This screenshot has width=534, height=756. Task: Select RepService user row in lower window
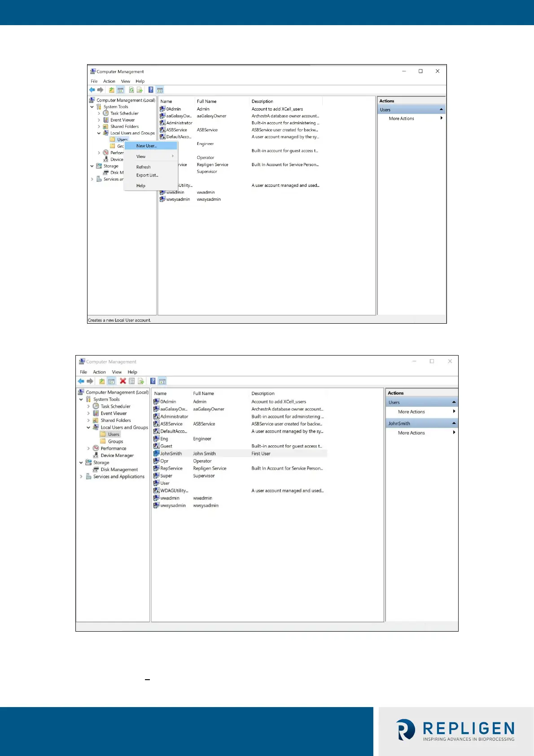click(x=240, y=468)
